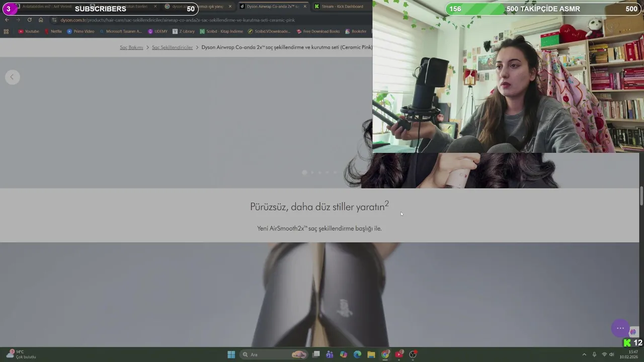The height and width of the screenshot is (362, 644).
Task: Open site information icon in address bar
Action: tap(54, 20)
